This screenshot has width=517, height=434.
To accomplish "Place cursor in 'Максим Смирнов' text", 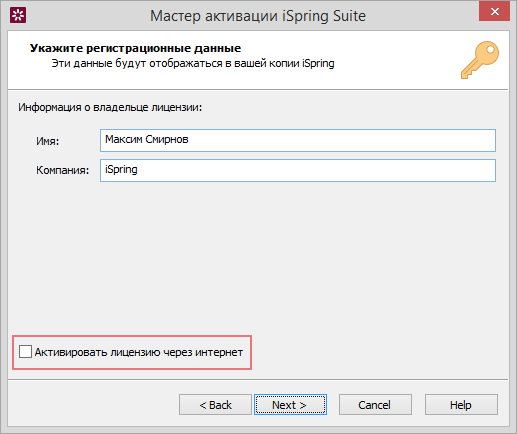I will tap(147, 139).
